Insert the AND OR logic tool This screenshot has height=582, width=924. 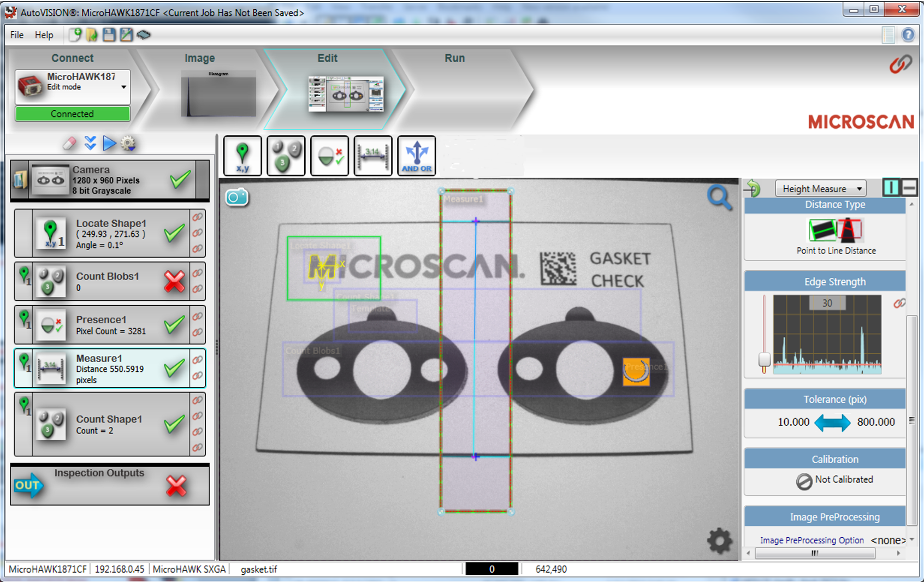click(417, 156)
